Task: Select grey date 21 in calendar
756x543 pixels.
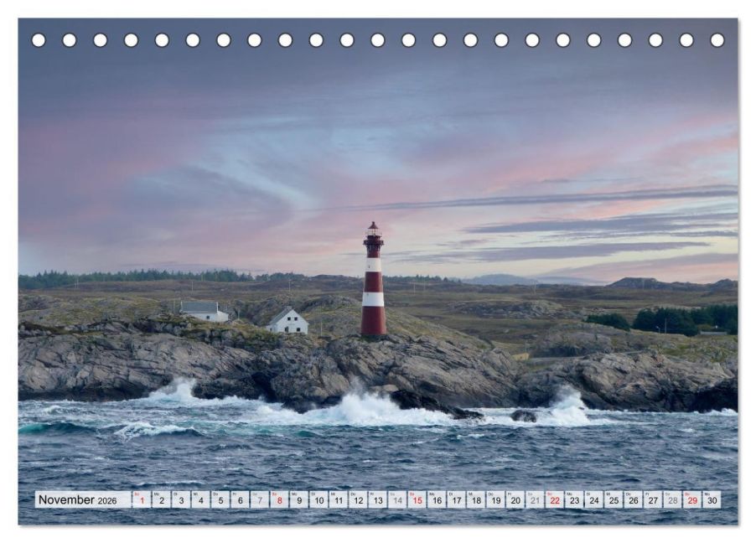Action: (536, 499)
